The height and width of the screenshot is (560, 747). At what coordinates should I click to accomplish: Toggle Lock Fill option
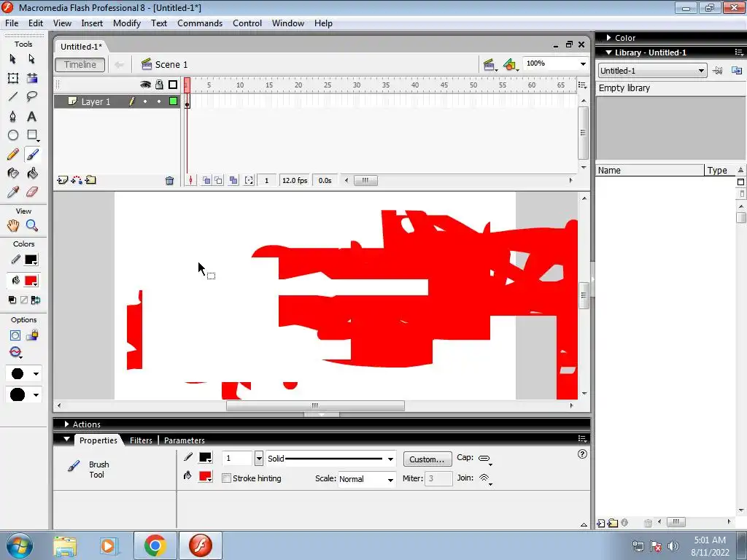(32, 335)
